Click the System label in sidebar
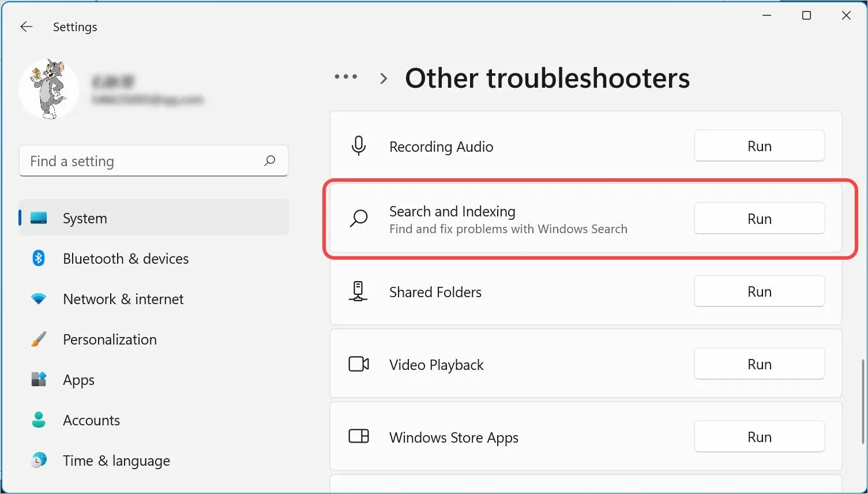The width and height of the screenshot is (868, 494). tap(85, 218)
